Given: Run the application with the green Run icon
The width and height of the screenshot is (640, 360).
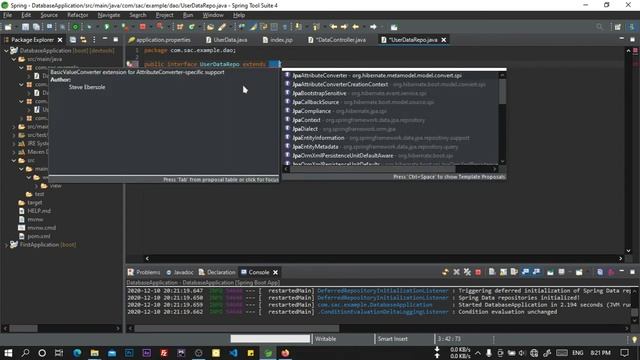Looking at the screenshot, I should [107, 27].
